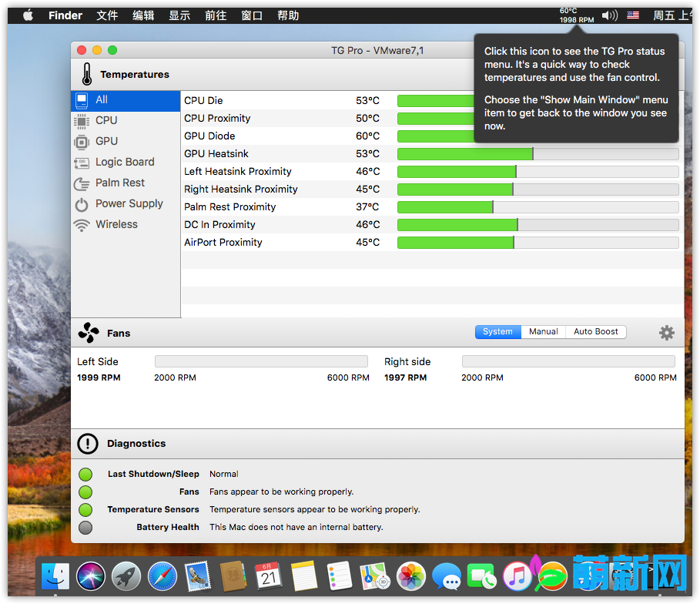Click the Wireless wifi icon
Screen dimensions: 700x604
point(82,226)
